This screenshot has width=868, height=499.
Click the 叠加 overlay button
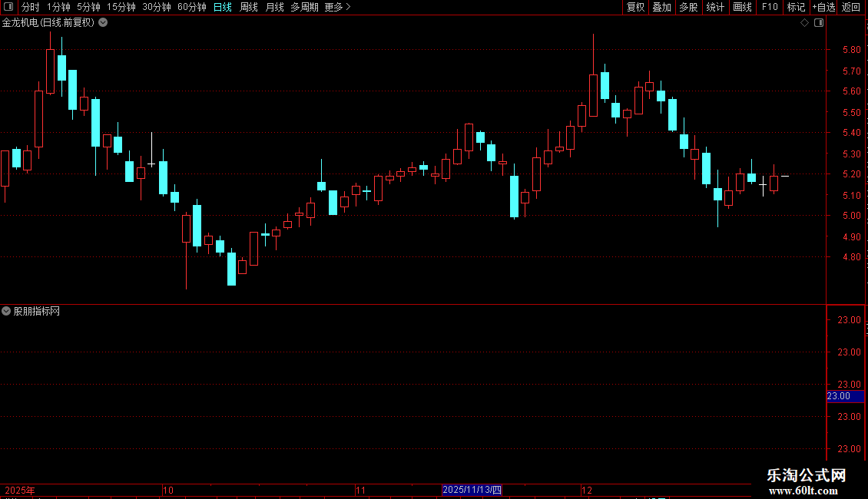(x=661, y=7)
